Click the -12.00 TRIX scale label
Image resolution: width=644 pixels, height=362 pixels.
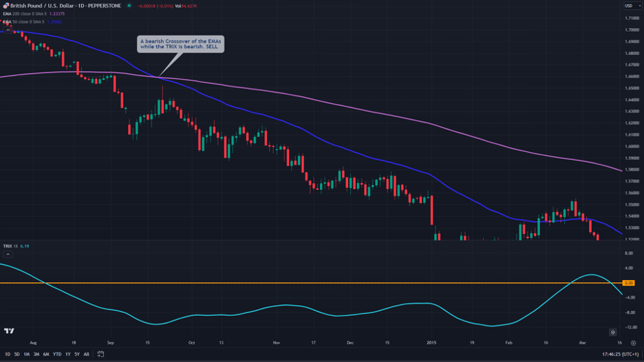tap(630, 328)
